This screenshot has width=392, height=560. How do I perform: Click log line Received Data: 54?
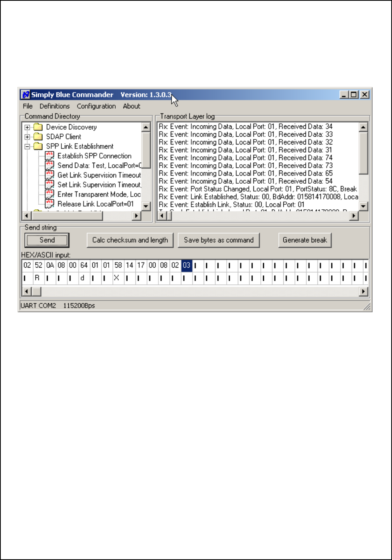tap(246, 181)
